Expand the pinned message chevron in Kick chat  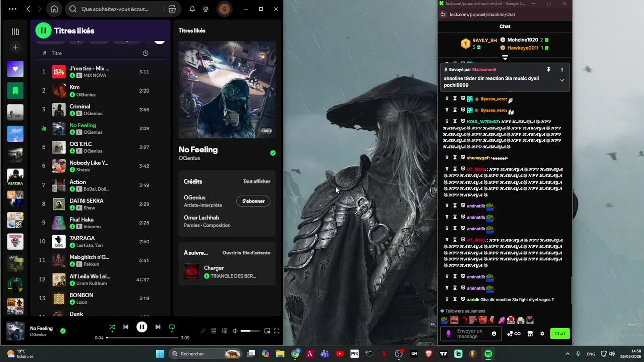562,80
